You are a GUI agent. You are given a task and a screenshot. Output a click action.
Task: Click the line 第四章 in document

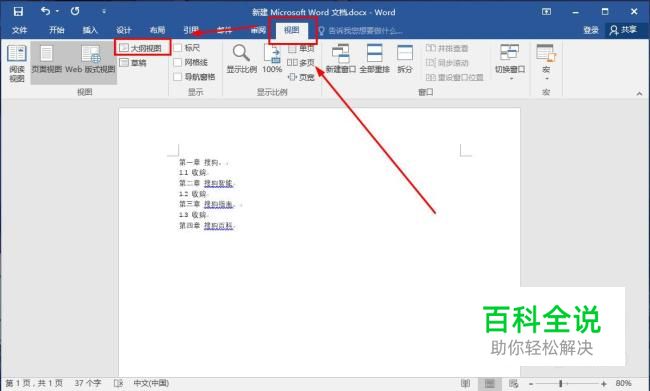tap(207, 226)
